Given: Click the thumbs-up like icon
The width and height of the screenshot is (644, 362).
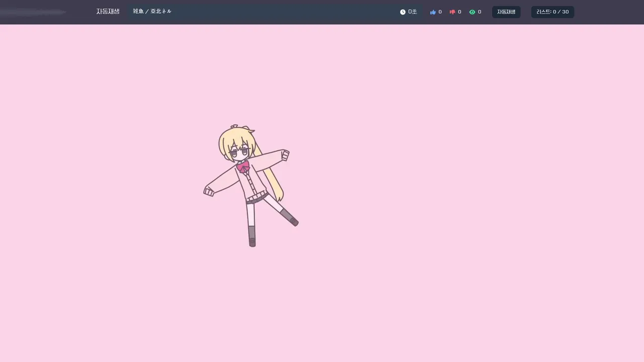Looking at the screenshot, I should point(433,12).
